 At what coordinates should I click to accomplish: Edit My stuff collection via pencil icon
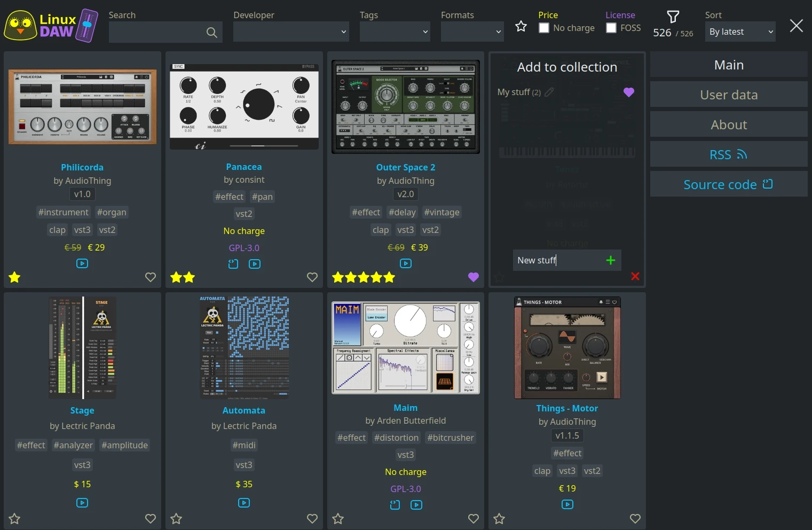(549, 92)
